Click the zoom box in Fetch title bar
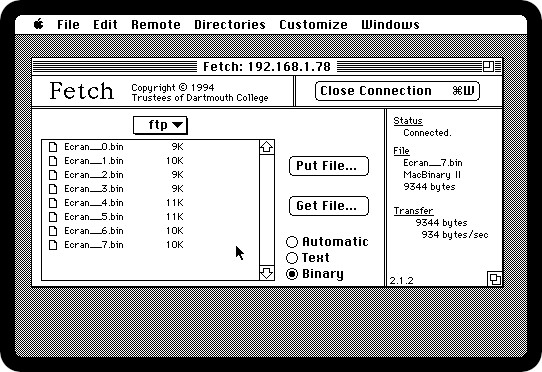 (x=488, y=66)
